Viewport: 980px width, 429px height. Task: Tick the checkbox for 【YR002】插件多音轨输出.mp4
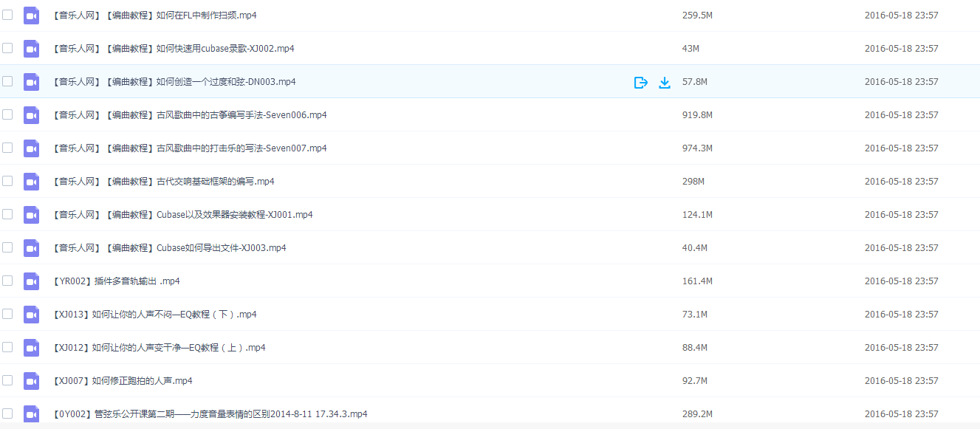tap(7, 281)
